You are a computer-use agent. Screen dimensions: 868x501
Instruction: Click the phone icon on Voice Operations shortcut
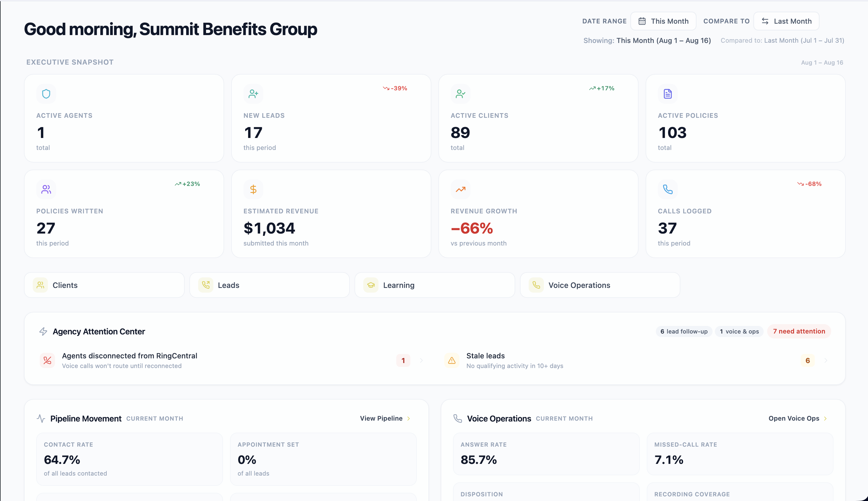tap(536, 285)
